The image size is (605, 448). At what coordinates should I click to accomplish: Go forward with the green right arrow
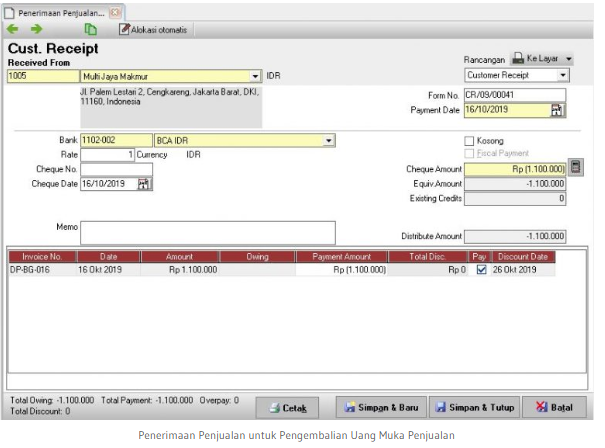36,30
